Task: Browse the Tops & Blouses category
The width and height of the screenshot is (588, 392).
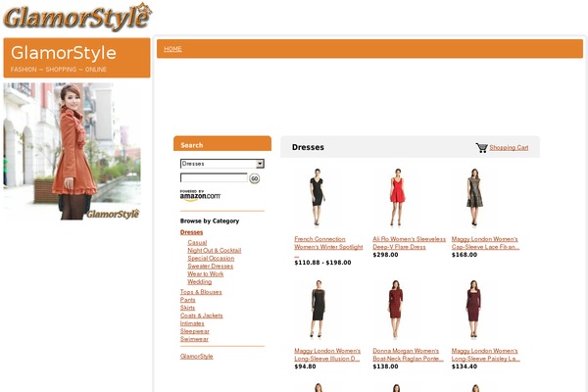Action: (x=201, y=292)
